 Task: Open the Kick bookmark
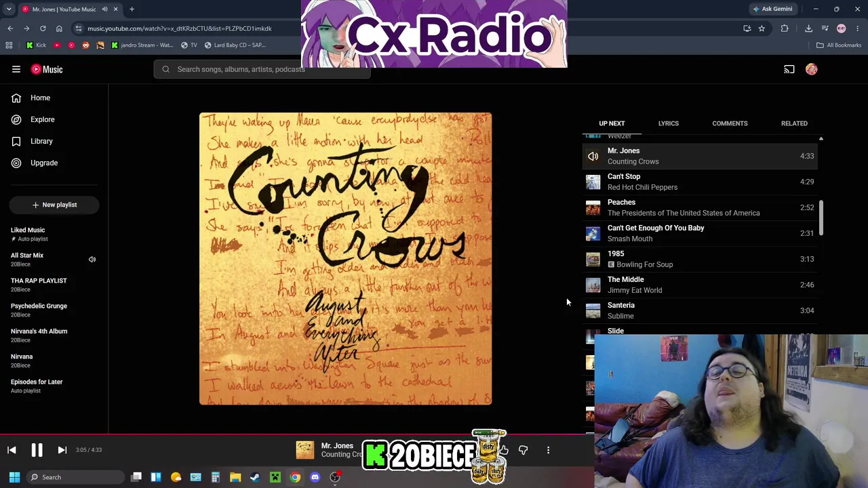pos(36,45)
